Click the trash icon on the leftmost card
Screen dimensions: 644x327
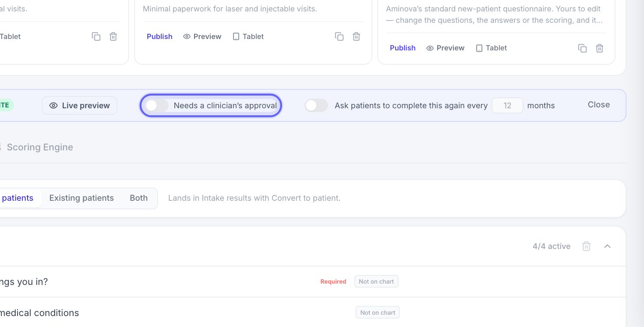click(113, 36)
